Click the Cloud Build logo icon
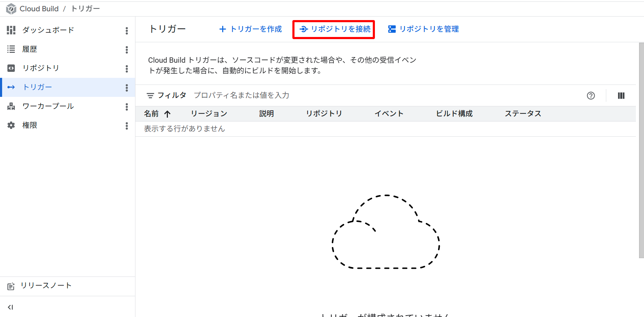The height and width of the screenshot is (317, 644). [x=11, y=9]
